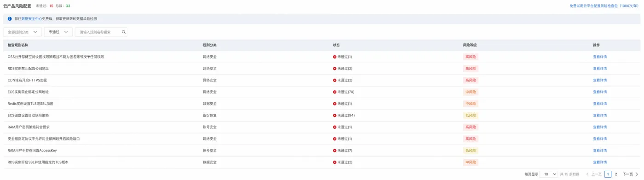View details for the 安全组指定协议 rule
Image resolution: width=644 pixels, height=180 pixels.
pos(600,139)
